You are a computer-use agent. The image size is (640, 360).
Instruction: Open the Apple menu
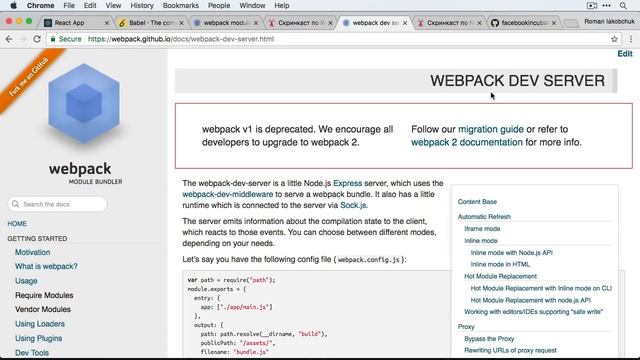pyautogui.click(x=13, y=5)
